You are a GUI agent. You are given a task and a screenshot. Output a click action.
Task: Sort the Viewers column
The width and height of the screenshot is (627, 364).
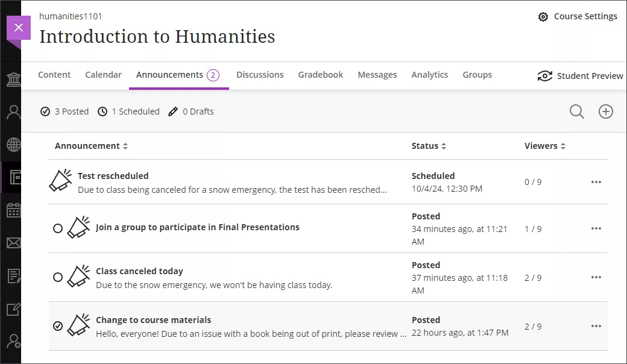(x=562, y=146)
